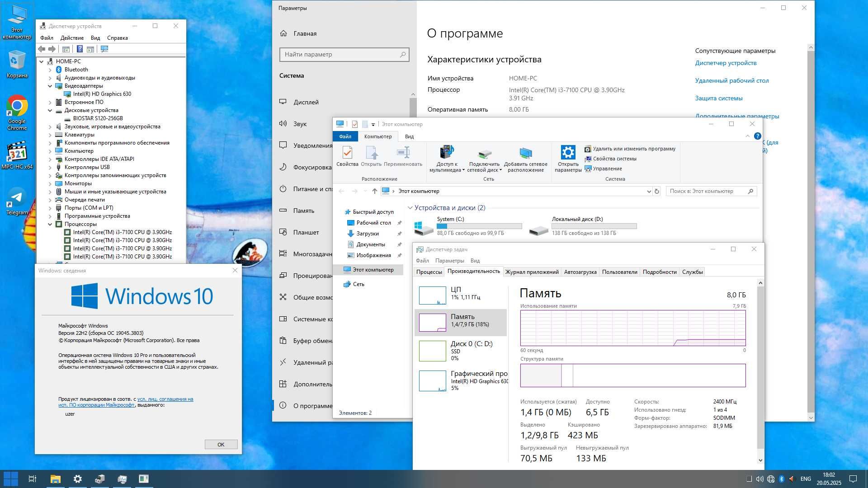Click Управление in Explorer ribbon
The height and width of the screenshot is (488, 868).
click(x=603, y=169)
